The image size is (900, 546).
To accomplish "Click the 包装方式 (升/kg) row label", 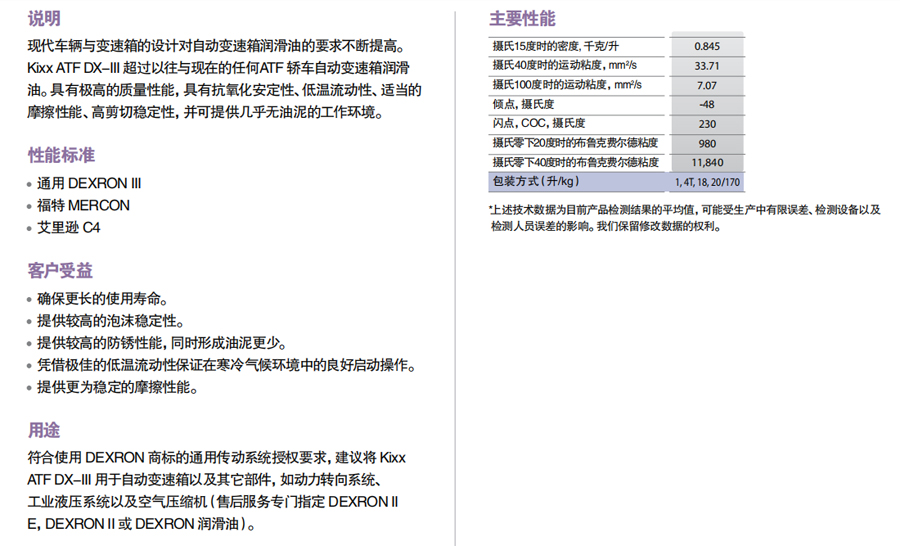I will (x=536, y=181).
